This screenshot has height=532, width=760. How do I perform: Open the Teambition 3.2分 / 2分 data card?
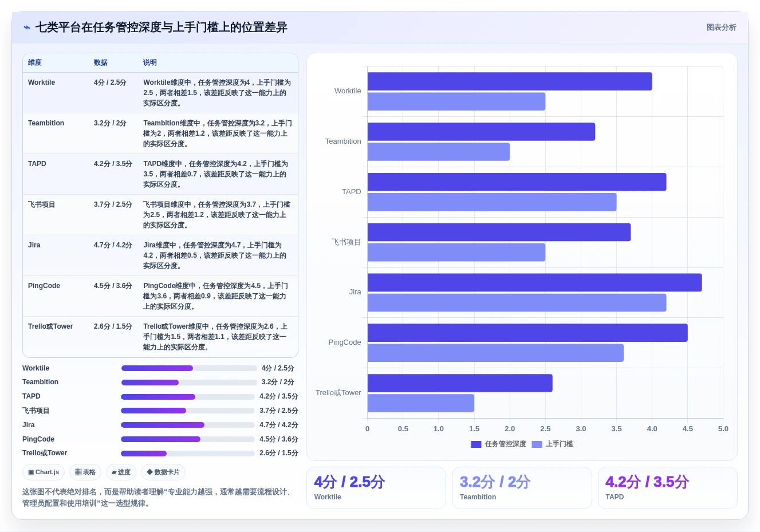point(522,488)
